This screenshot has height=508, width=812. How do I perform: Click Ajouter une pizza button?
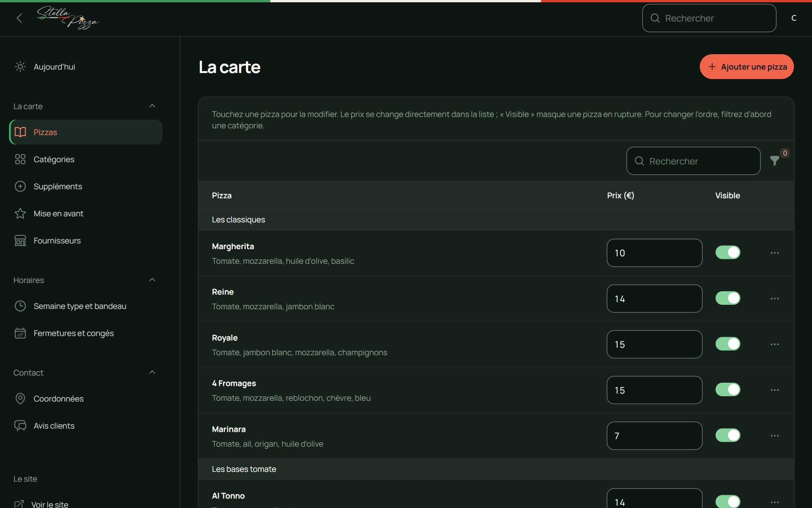click(x=747, y=67)
